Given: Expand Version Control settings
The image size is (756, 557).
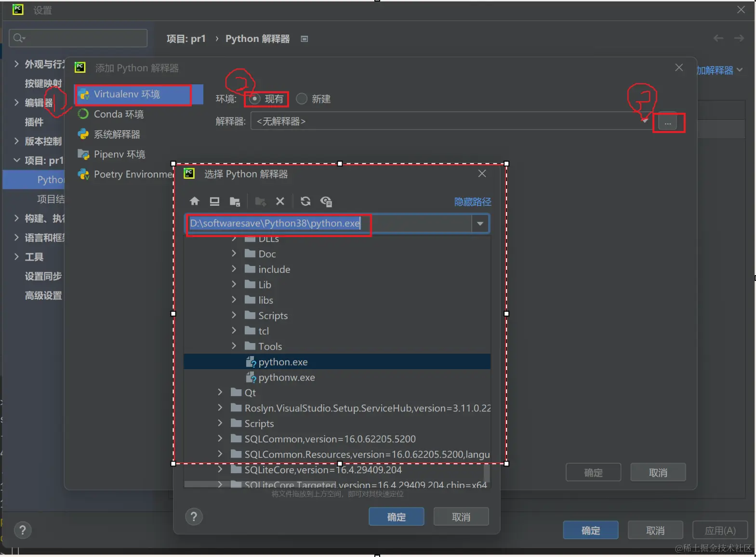Looking at the screenshot, I should point(16,141).
